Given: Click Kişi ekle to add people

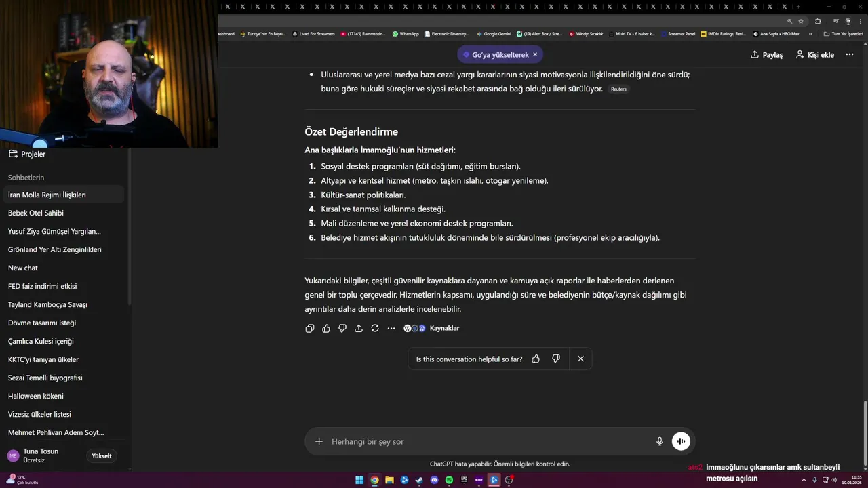Looking at the screenshot, I should click(x=814, y=54).
